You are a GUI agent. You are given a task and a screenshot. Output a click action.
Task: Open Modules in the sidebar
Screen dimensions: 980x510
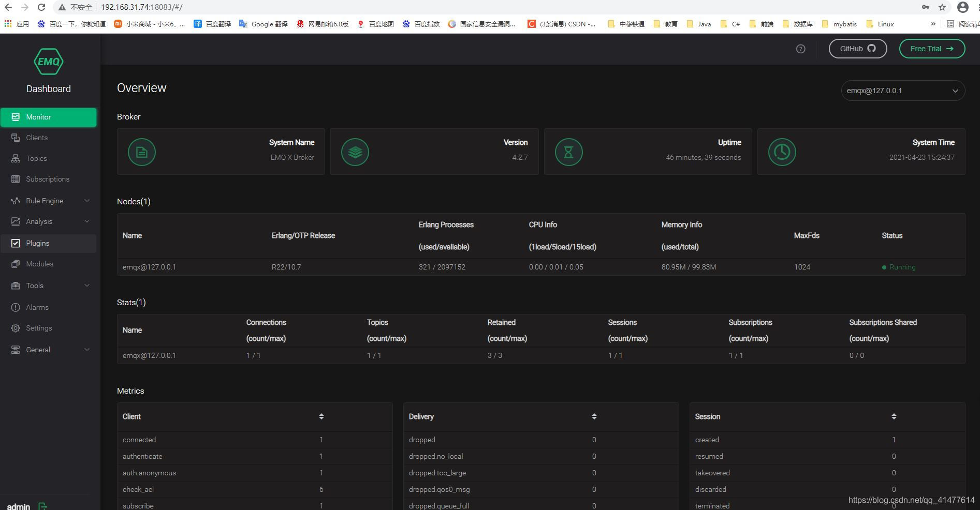pyautogui.click(x=48, y=264)
